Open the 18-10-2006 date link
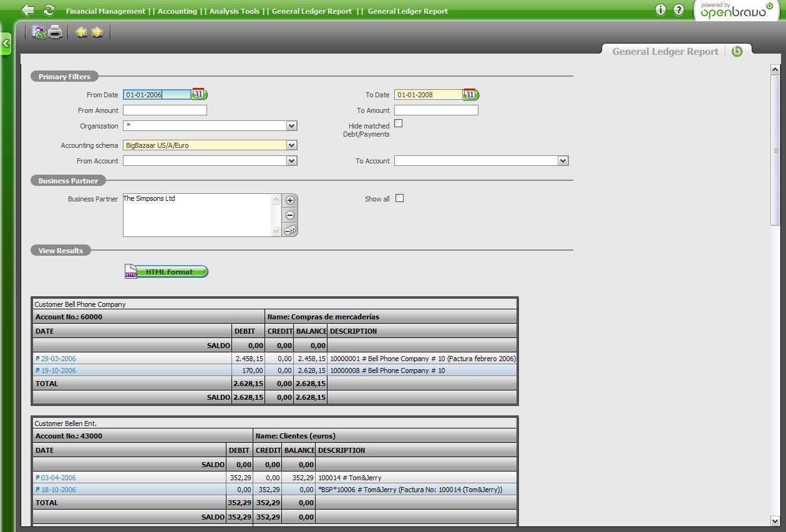Viewport: 786px width, 532px height. (x=59, y=490)
